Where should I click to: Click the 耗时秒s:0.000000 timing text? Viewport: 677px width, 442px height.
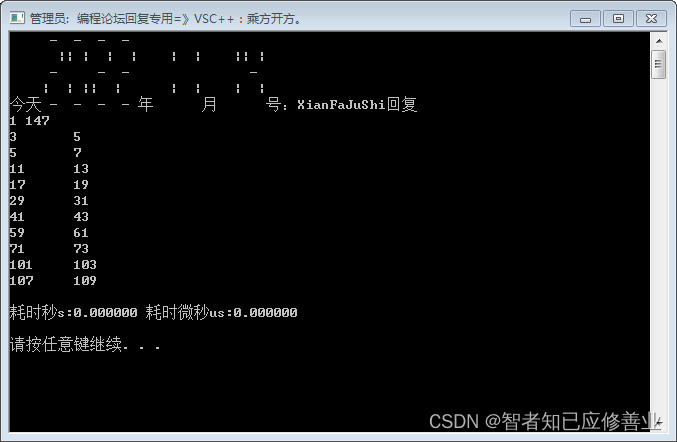[x=73, y=312]
